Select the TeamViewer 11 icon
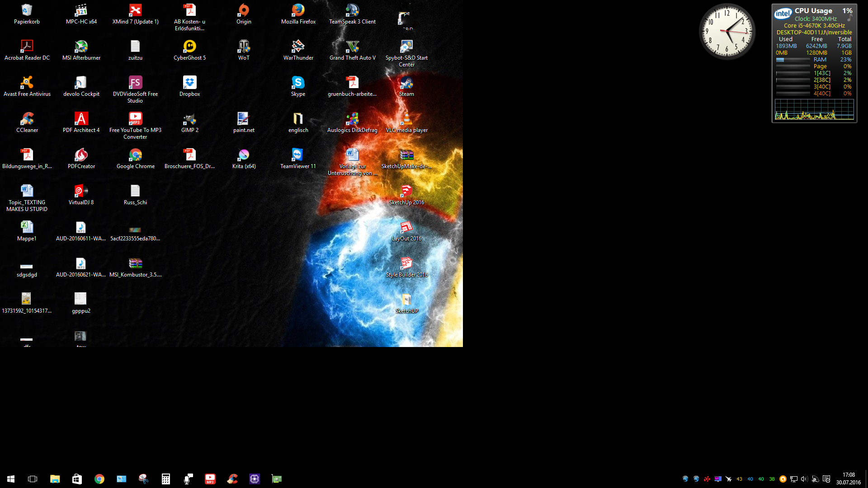868x488 pixels. 297,155
